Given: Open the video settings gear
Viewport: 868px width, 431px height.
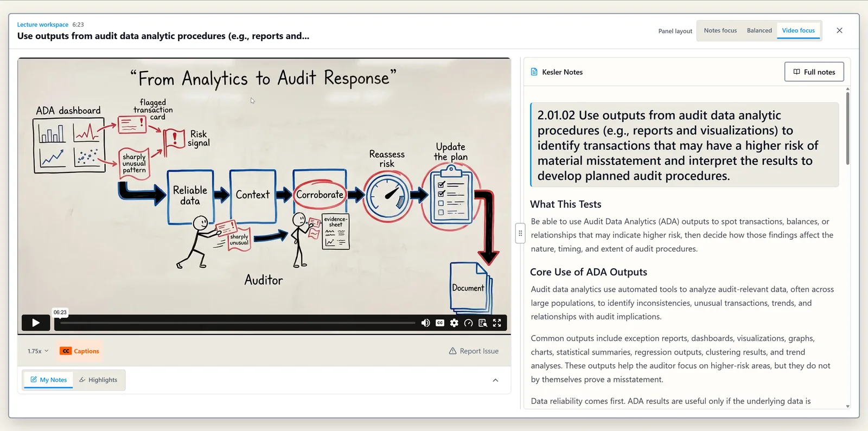Looking at the screenshot, I should coord(454,323).
